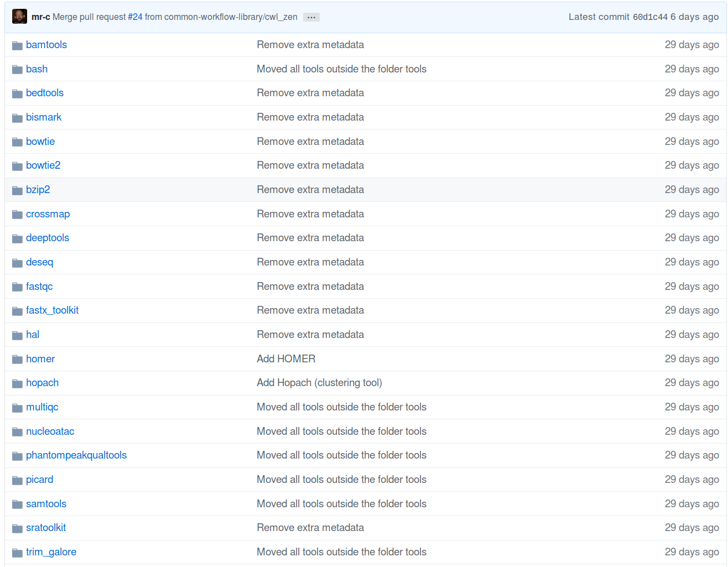Click the samtools folder icon

17,504
